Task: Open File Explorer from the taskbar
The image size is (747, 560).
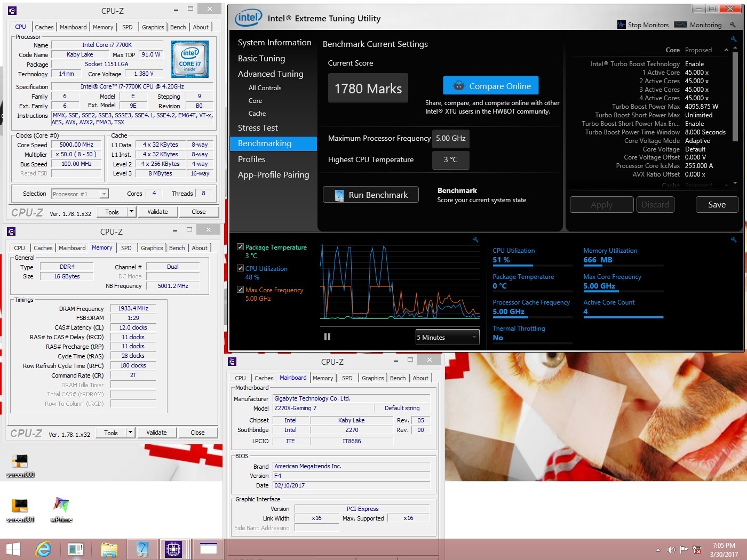Action: (x=109, y=549)
